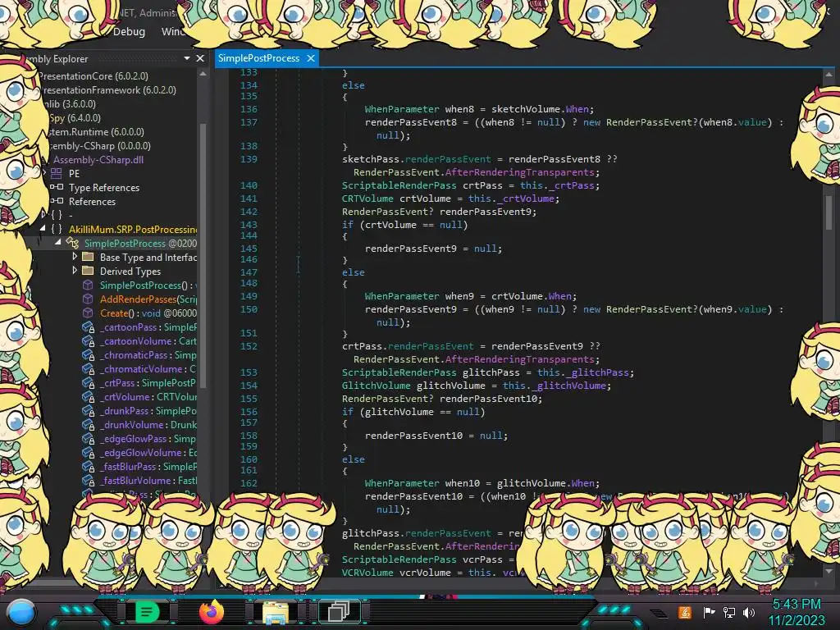Open the volume speaker tray icon

749,612
